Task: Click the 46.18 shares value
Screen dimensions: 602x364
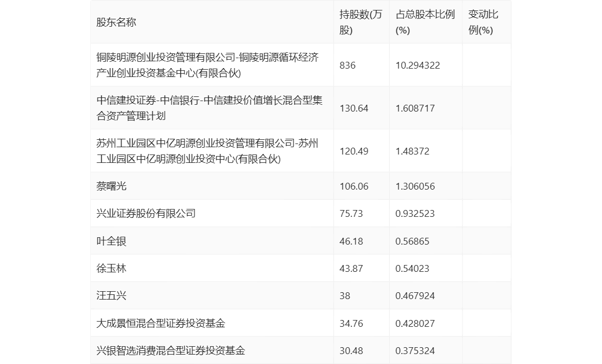Action: pos(351,241)
